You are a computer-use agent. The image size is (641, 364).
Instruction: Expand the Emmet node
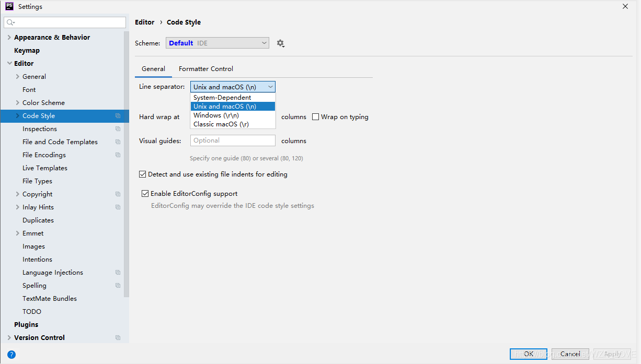[18, 233]
